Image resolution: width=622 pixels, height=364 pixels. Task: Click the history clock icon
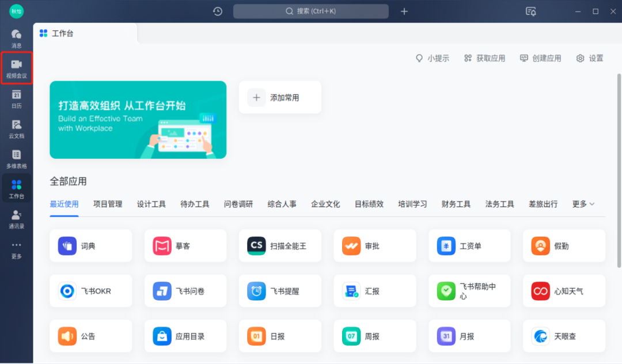218,12
